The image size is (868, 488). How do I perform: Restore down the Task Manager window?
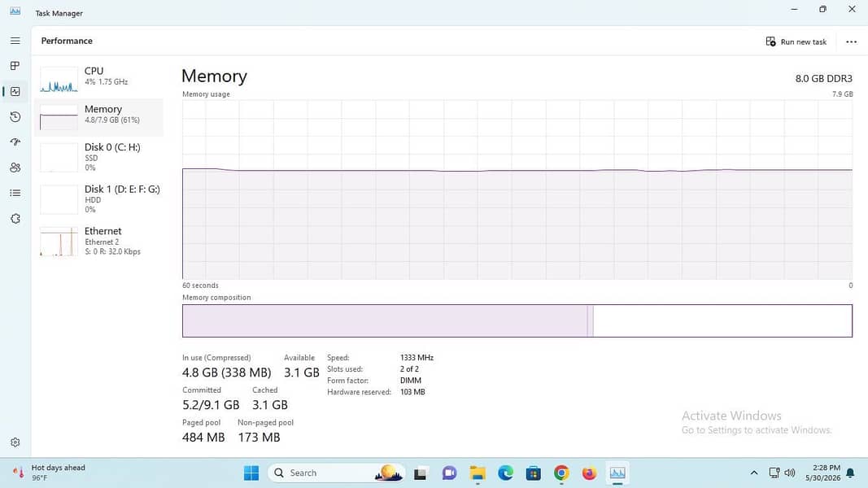click(822, 10)
